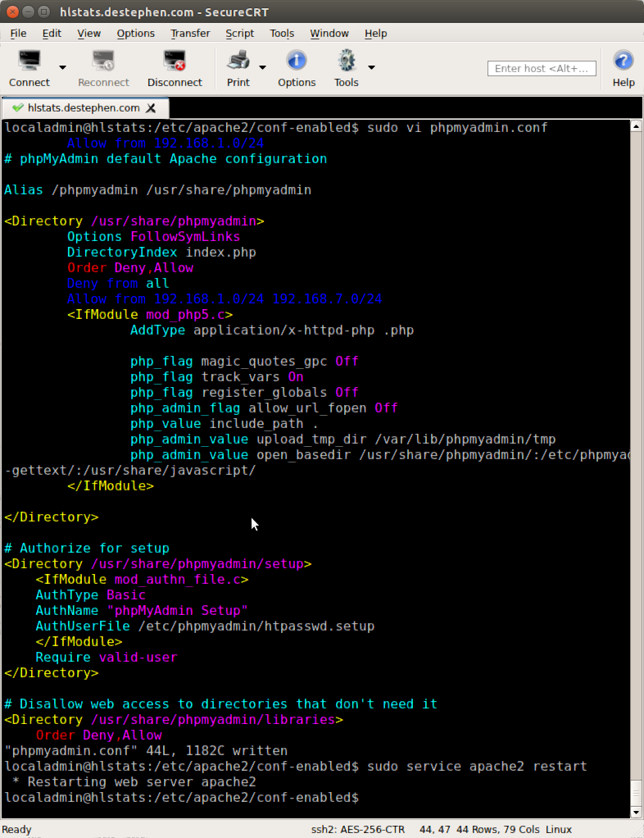Click the terminal scrollbar thumb

(636, 794)
